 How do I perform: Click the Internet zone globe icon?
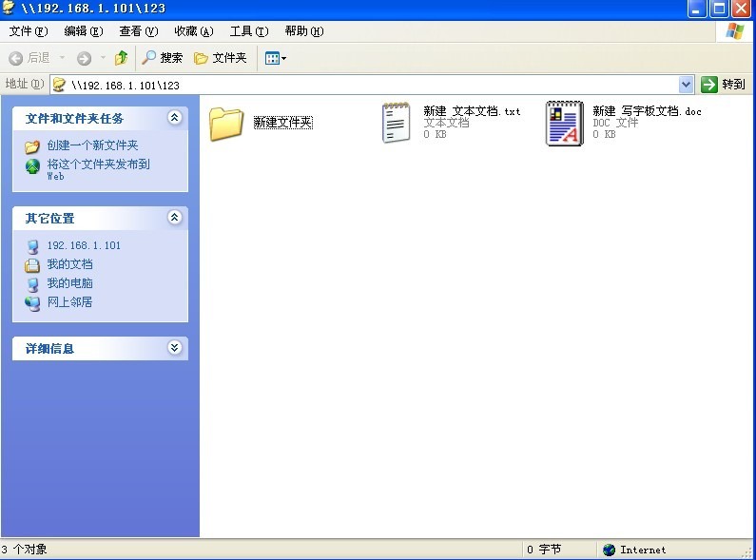609,550
